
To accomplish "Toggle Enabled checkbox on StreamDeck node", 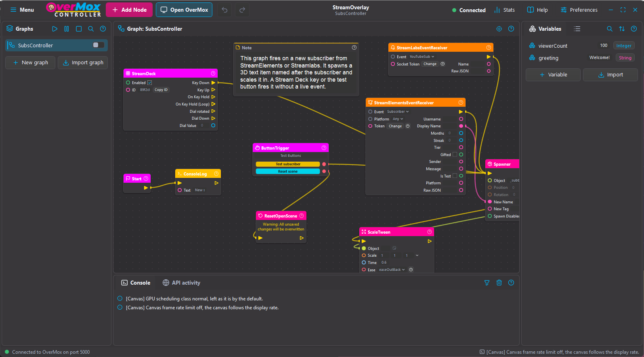I will tap(149, 82).
